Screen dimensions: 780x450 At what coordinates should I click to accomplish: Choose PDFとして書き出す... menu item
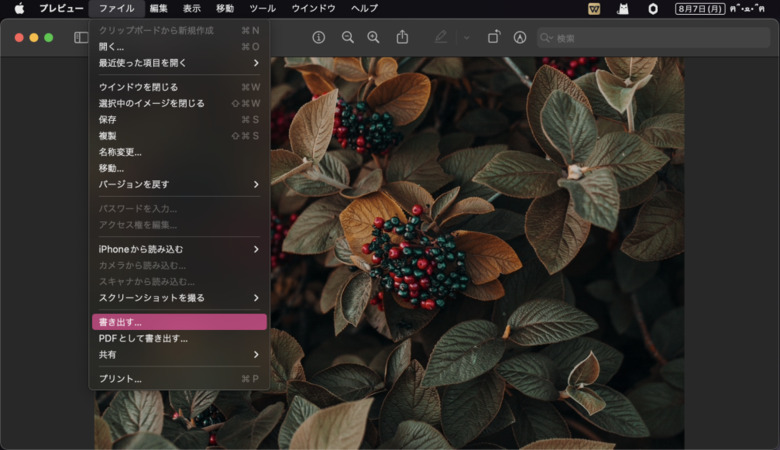pyautogui.click(x=179, y=339)
